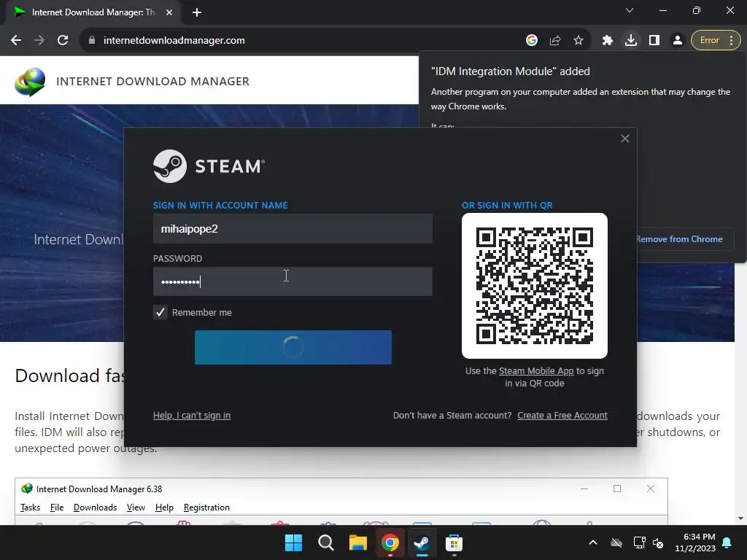Click INTERNET DOWNLOAD MANAGER site title
747x560 pixels.
pos(152,82)
